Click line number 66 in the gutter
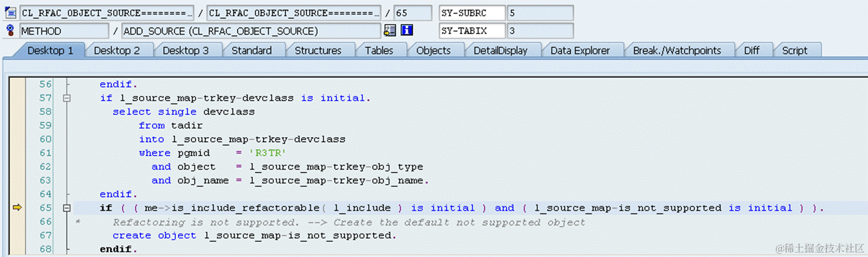The width and height of the screenshot is (868, 257). tap(45, 222)
